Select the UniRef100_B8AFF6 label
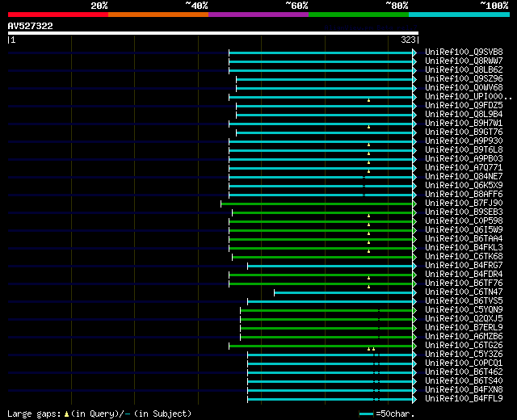This screenshot has width=517, height=420. [464, 195]
